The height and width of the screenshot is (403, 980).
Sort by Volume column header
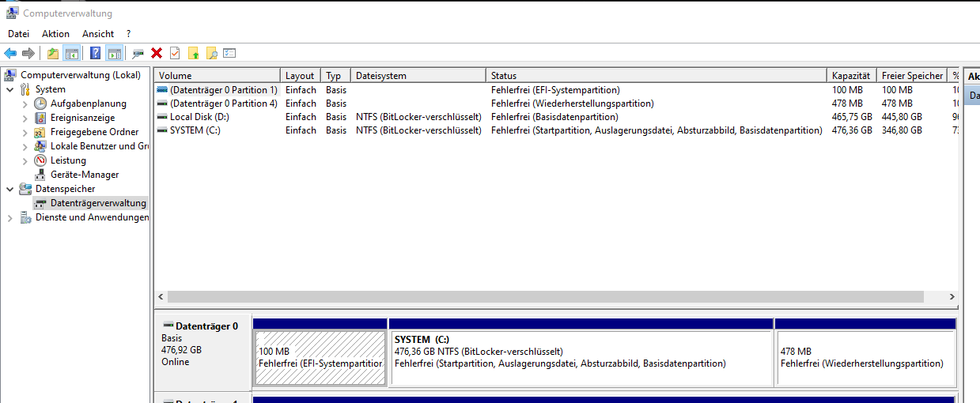click(x=218, y=76)
